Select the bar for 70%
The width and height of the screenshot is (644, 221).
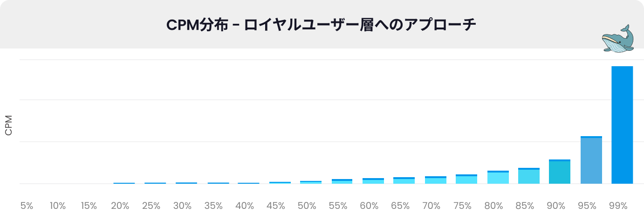pos(435,180)
